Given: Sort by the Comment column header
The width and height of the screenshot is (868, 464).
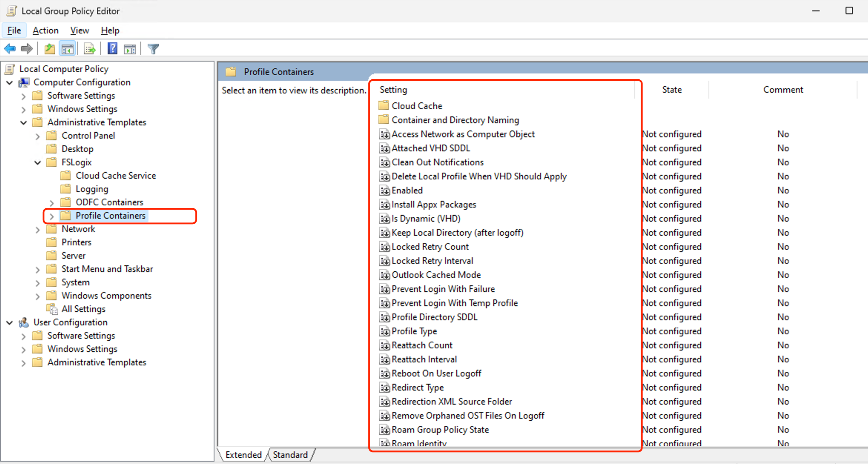Looking at the screenshot, I should click(x=783, y=90).
